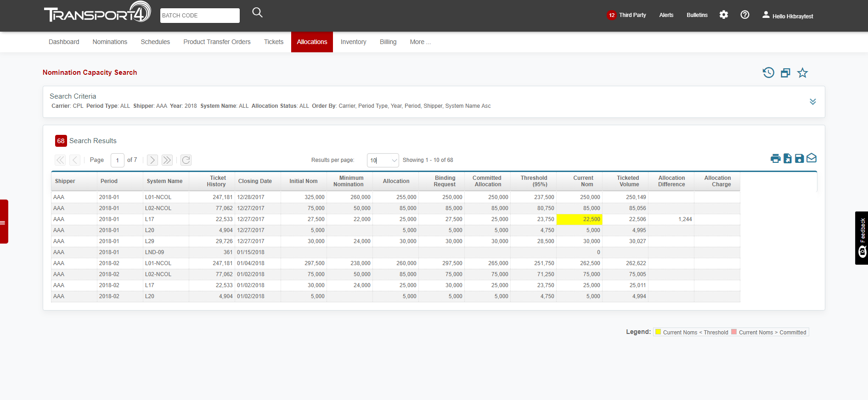
Task: Jump to last results page
Action: pos(167,160)
